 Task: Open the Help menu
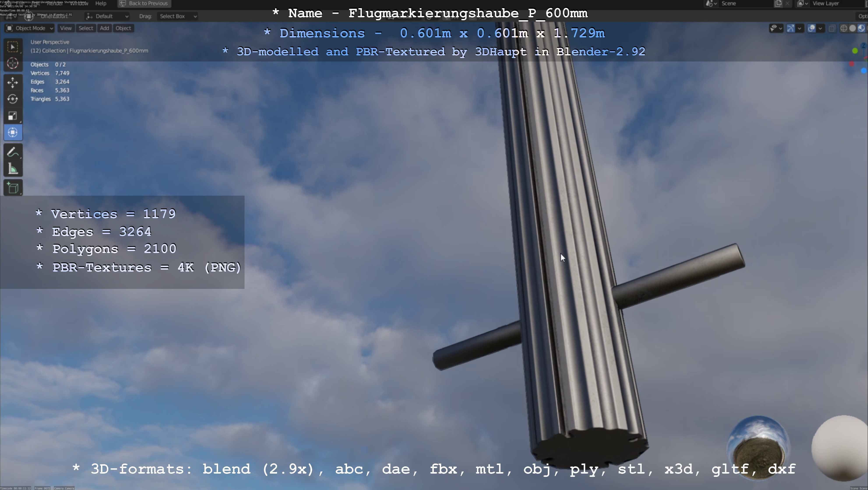coord(101,3)
